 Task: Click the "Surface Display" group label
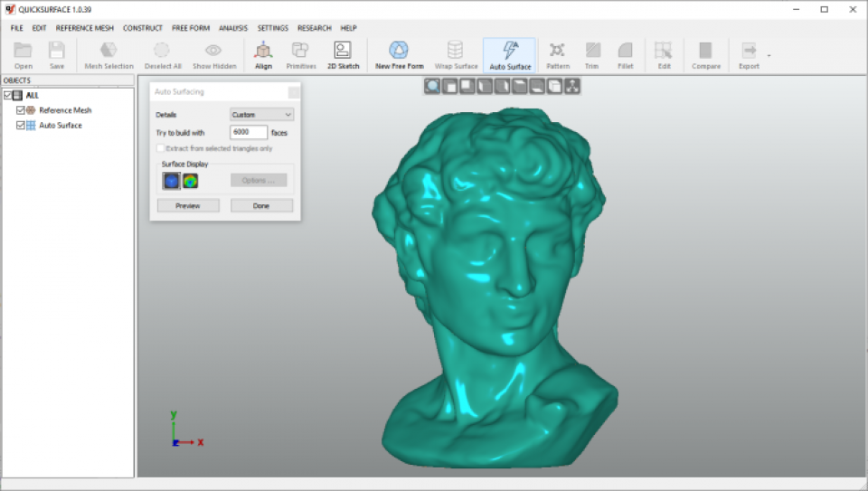184,164
